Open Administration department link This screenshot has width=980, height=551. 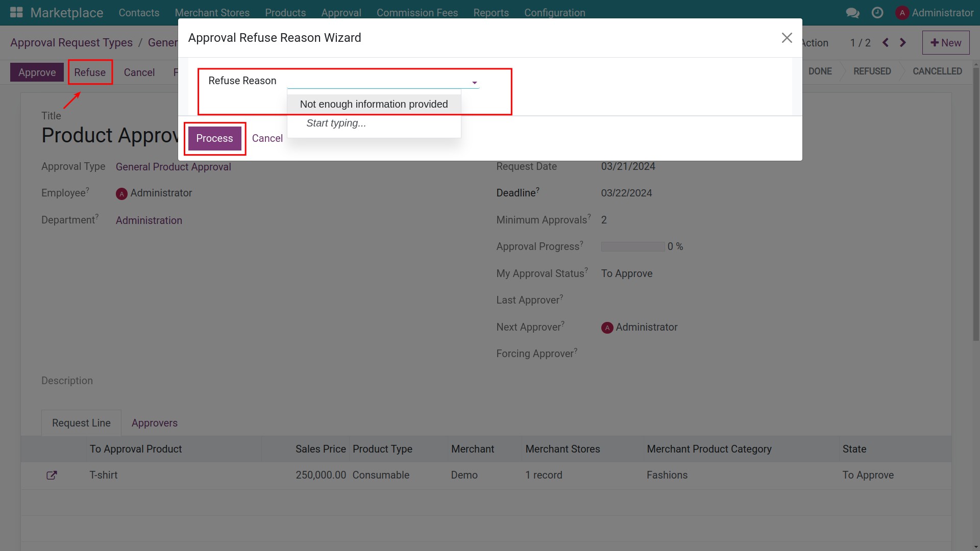coord(149,220)
